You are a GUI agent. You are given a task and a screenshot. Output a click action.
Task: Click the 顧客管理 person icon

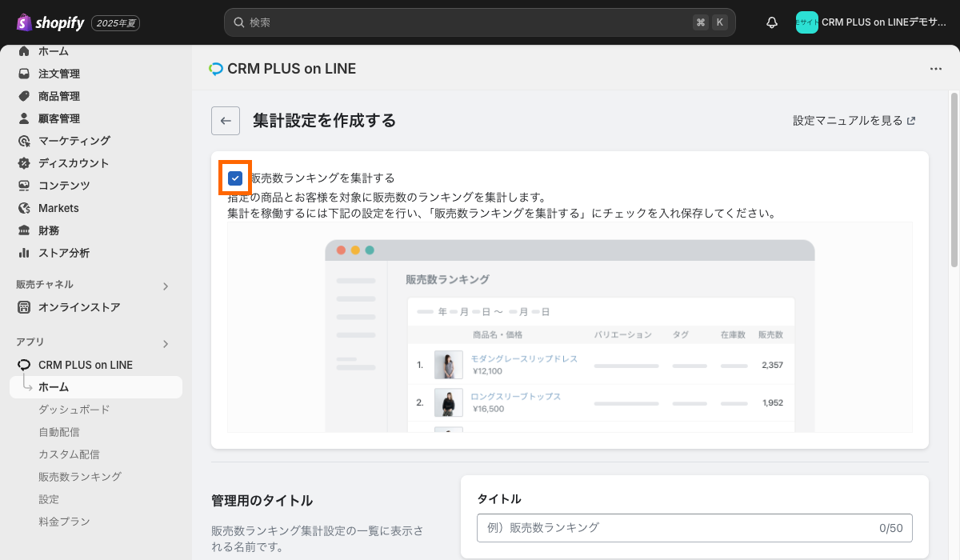[24, 118]
